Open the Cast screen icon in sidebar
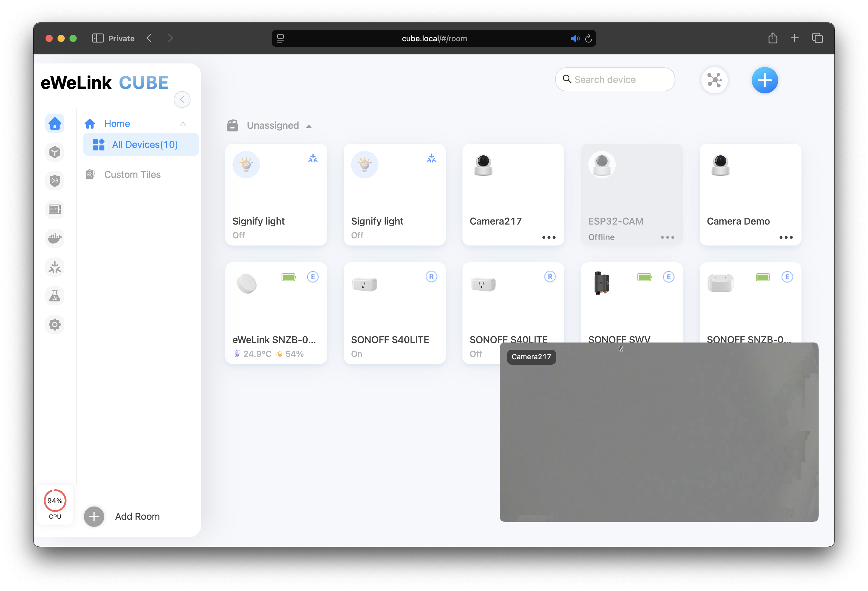 tap(55, 210)
